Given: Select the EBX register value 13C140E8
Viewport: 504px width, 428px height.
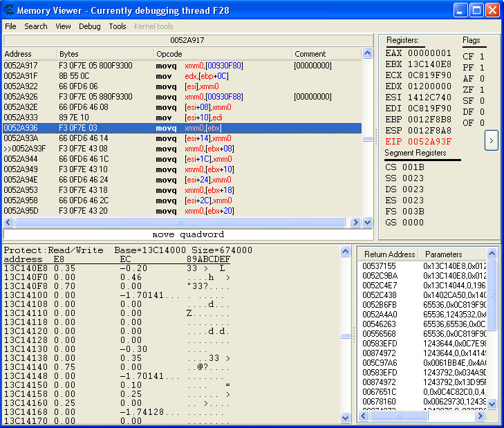Looking at the screenshot, I should click(x=429, y=64).
